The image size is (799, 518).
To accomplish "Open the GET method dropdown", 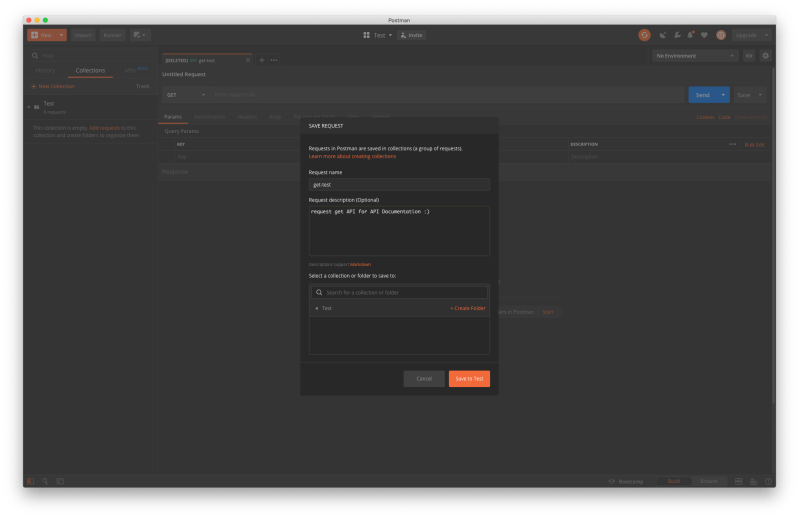I will click(186, 95).
